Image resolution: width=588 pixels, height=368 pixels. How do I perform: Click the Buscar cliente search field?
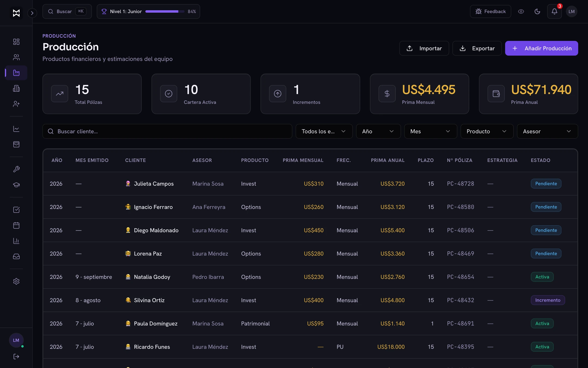pos(167,131)
